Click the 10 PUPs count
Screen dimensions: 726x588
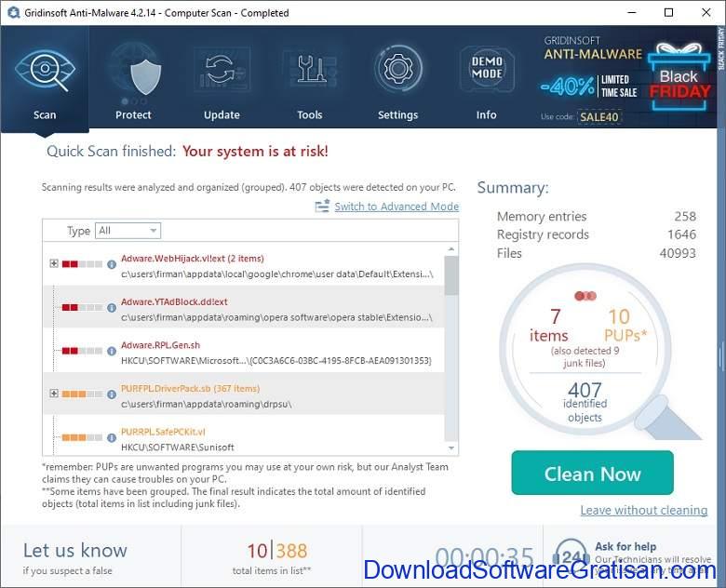[x=625, y=326]
